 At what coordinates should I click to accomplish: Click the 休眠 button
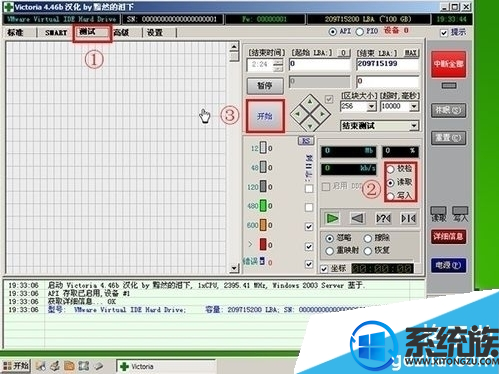pyautogui.click(x=448, y=110)
